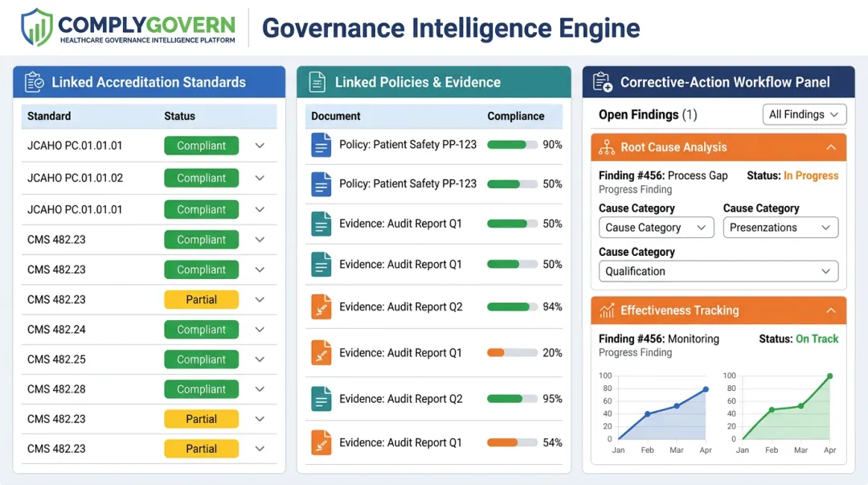Click the 95% compliance value
The height and width of the screenshot is (485, 868).
tap(552, 399)
